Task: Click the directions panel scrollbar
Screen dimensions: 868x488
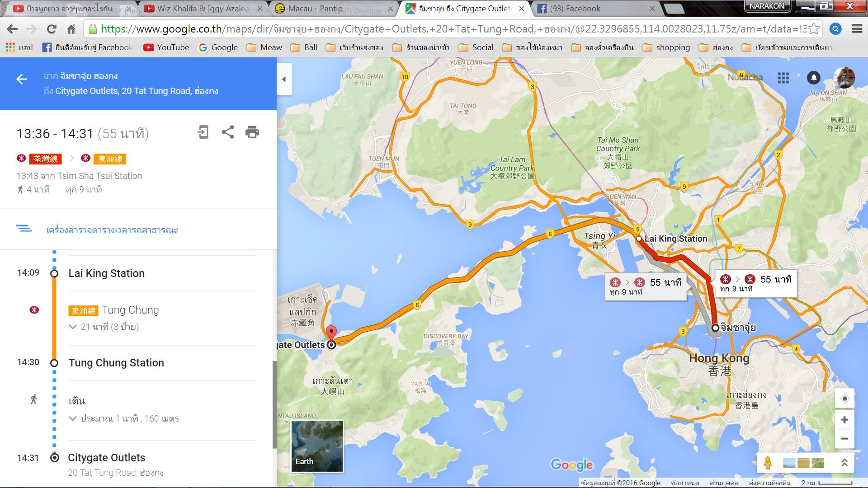Action: 274,404
